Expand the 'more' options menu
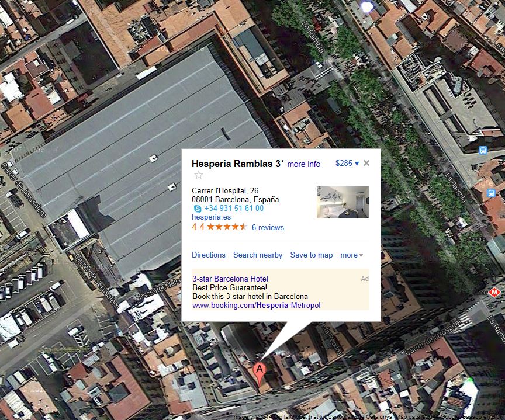505x420 pixels. point(351,255)
